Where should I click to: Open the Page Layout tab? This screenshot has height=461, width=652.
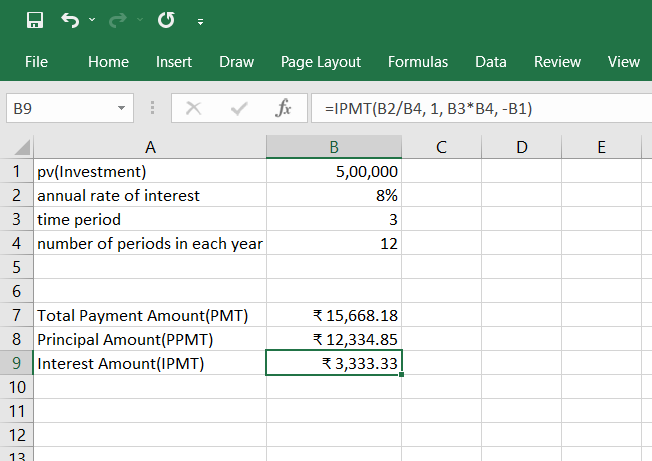(321, 62)
